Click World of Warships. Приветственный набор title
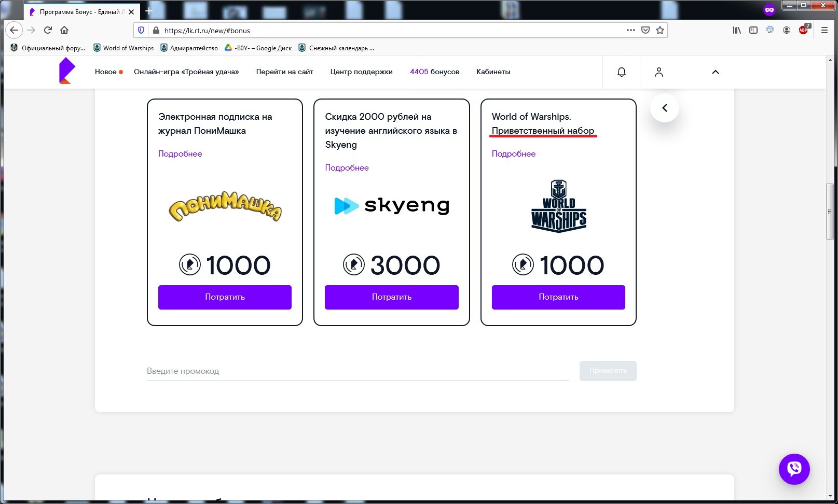 [x=543, y=123]
